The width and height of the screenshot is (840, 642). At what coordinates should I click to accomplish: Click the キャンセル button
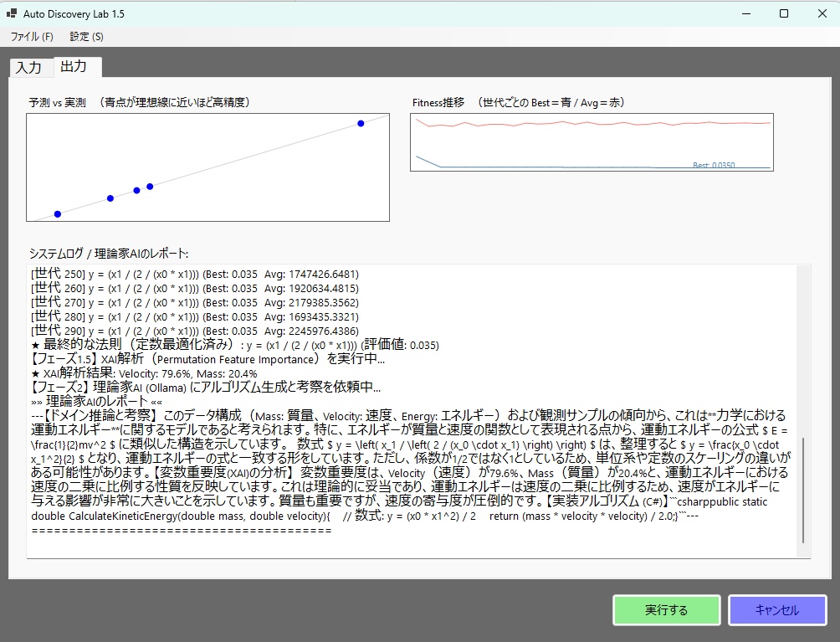(x=776, y=610)
